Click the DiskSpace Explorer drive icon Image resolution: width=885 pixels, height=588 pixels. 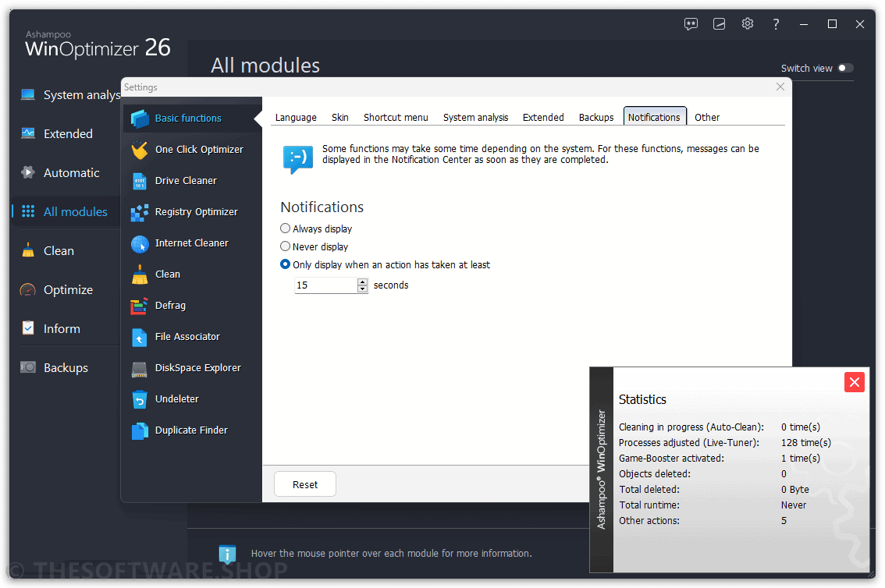click(x=140, y=369)
